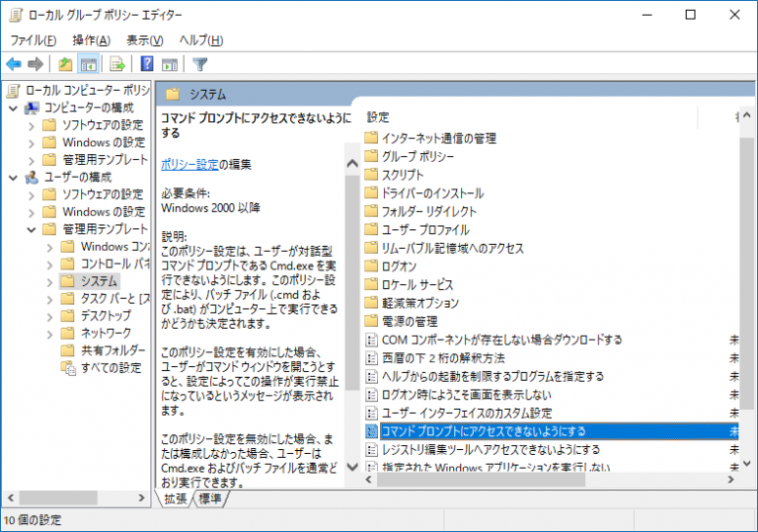Switch to the 標準 tab at bottom

[x=210, y=499]
